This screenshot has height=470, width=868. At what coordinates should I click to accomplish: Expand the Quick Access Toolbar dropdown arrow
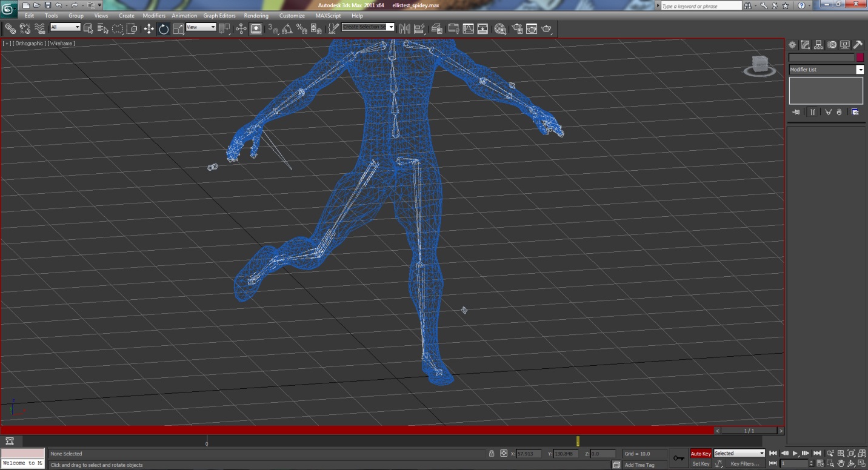click(x=100, y=5)
